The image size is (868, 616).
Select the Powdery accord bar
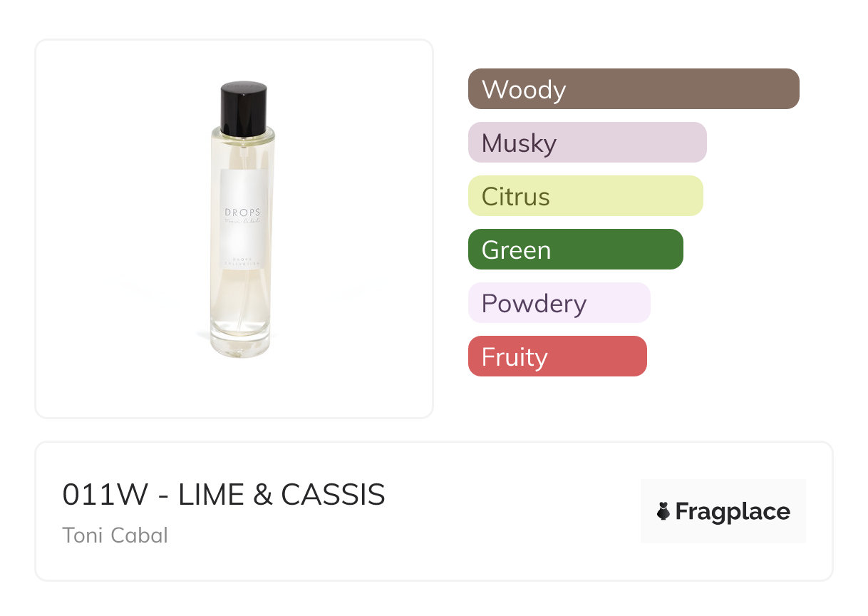coord(559,303)
